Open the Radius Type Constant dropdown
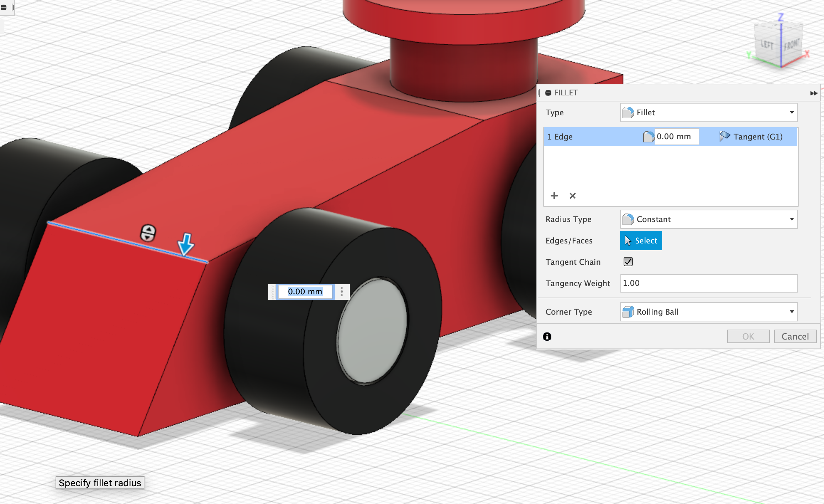 (708, 219)
